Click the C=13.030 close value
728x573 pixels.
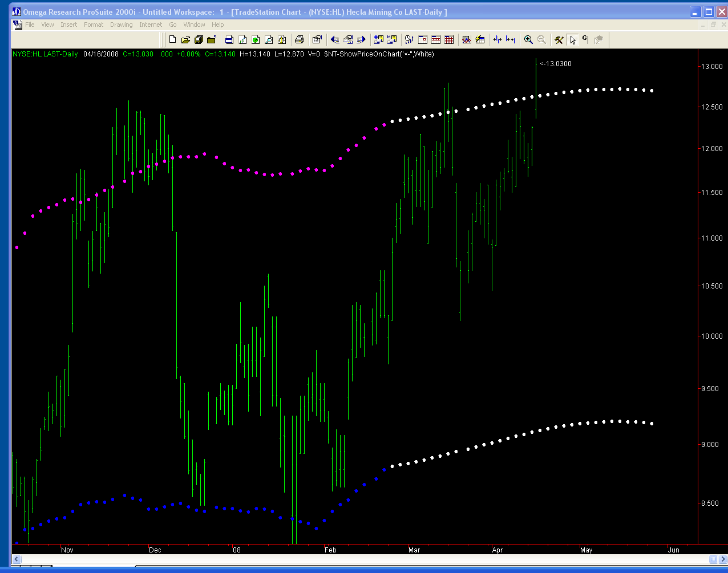pos(137,54)
